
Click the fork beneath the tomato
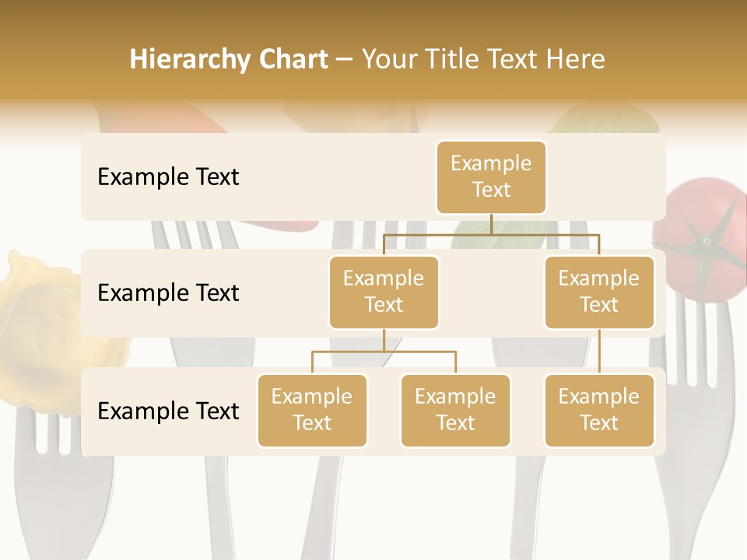point(698,467)
